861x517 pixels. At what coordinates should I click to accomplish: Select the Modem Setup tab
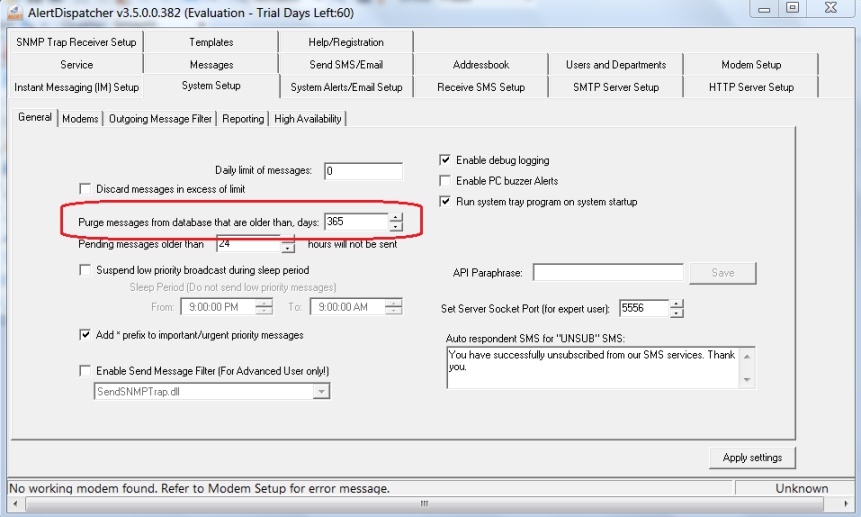751,65
